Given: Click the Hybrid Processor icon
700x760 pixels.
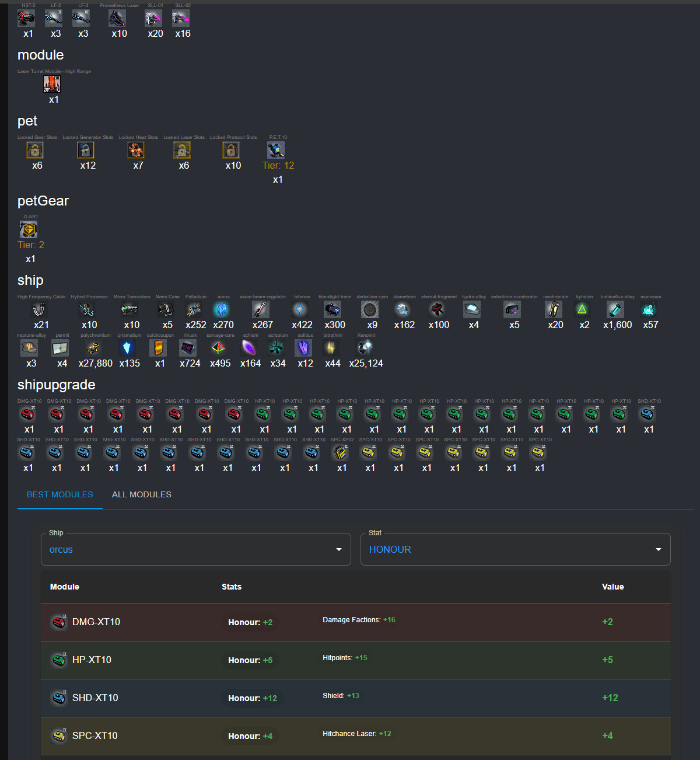Looking at the screenshot, I should pos(87,309).
